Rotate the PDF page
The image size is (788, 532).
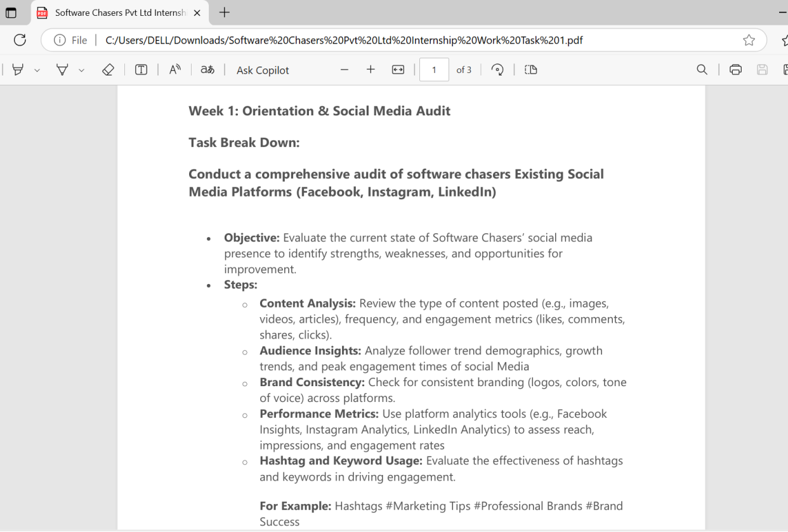498,70
